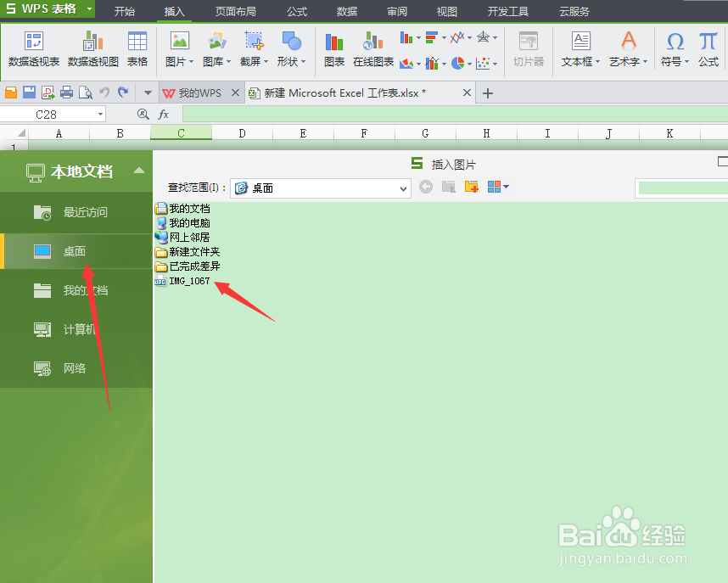Viewport: 728px width, 583px height.
Task: Open the Name Box dropdown arrow
Action: coord(100,115)
